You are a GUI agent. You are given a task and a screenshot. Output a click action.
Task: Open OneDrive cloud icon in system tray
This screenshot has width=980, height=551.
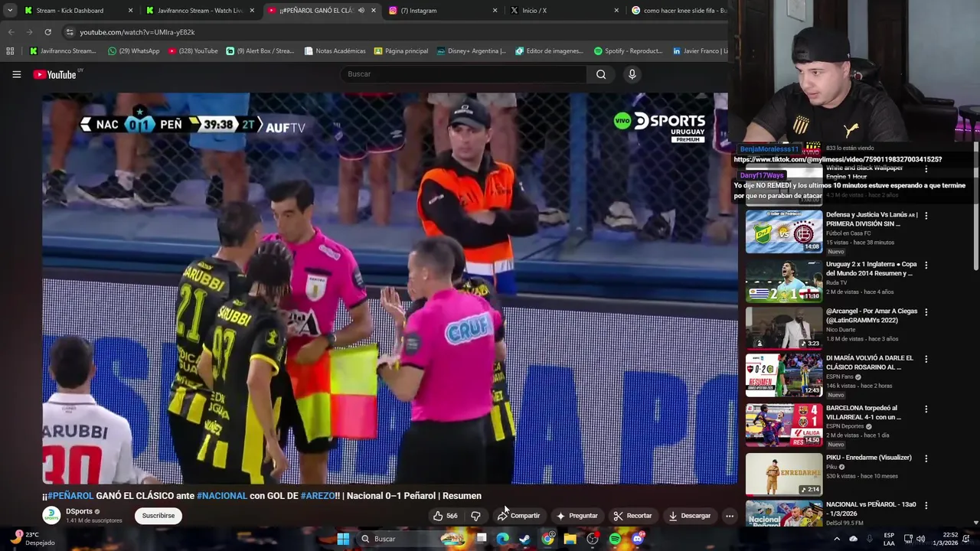[x=853, y=539]
